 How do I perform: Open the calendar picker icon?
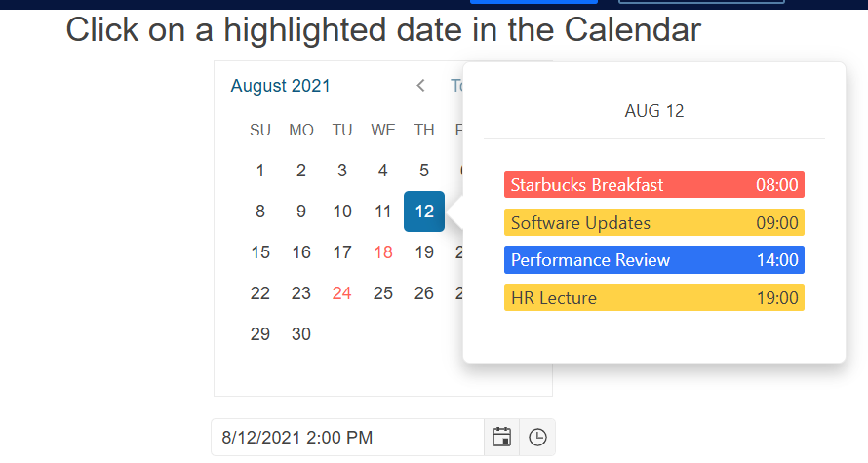501,438
